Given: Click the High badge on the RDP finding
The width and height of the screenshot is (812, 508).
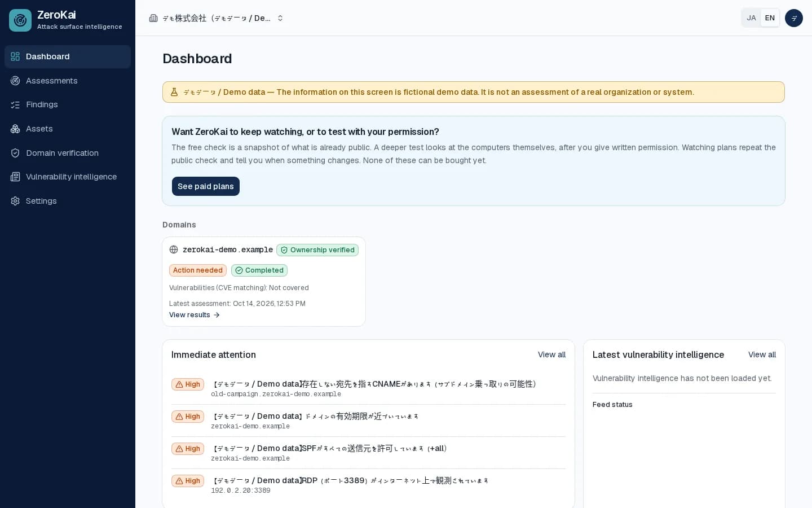Looking at the screenshot, I should tap(188, 481).
